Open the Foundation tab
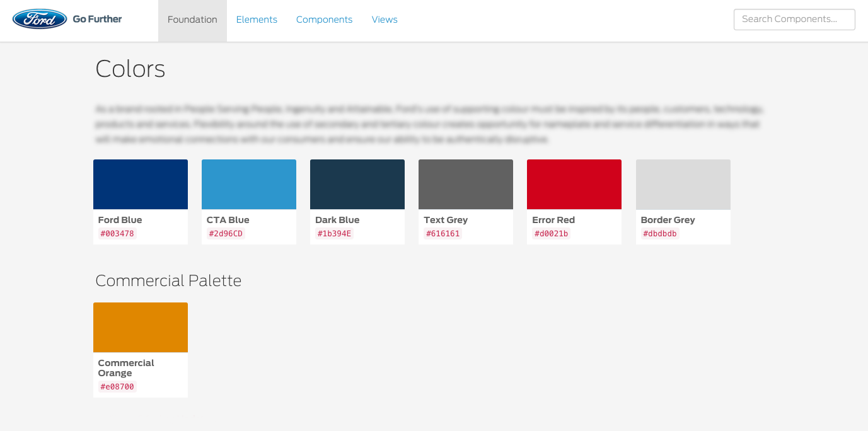The height and width of the screenshot is (431, 868). click(x=192, y=20)
